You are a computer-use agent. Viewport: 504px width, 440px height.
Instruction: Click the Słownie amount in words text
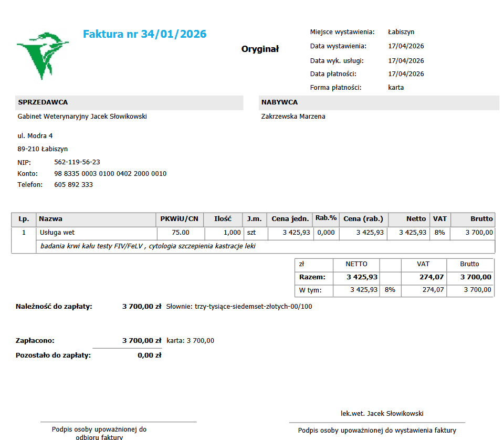coord(239,307)
